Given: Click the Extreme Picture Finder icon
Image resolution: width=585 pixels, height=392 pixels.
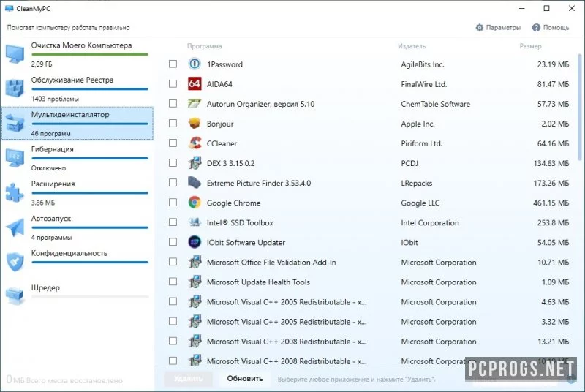Looking at the screenshot, I should coord(195,183).
